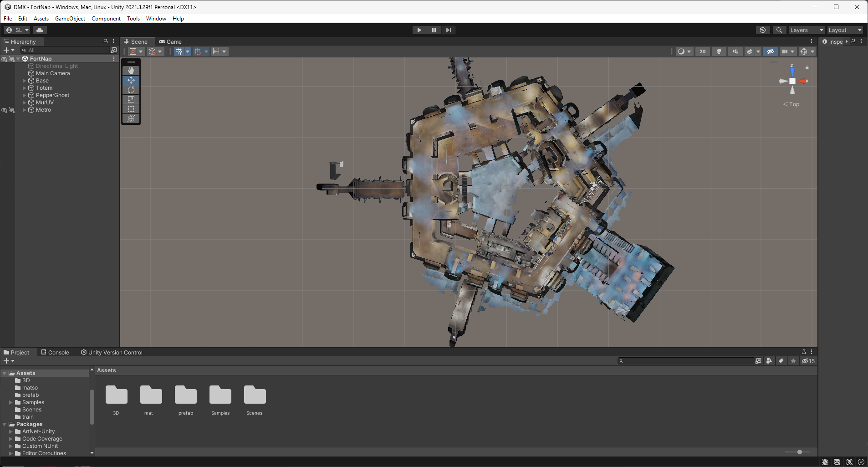868x467 pixels.
Task: Pause the game playback
Action: pos(434,30)
